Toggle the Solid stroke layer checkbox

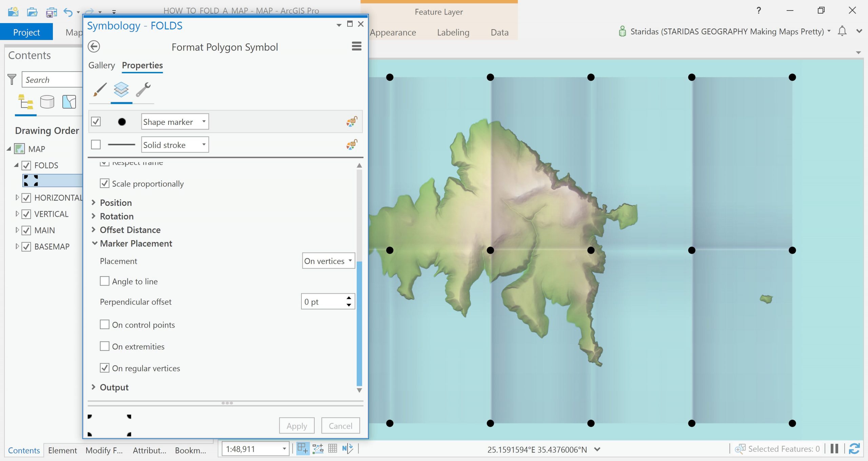coord(96,145)
